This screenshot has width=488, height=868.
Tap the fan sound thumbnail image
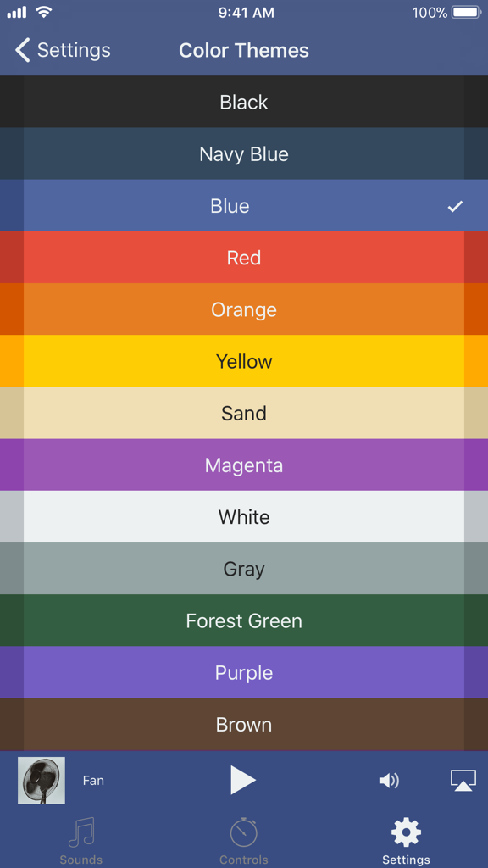click(x=41, y=780)
